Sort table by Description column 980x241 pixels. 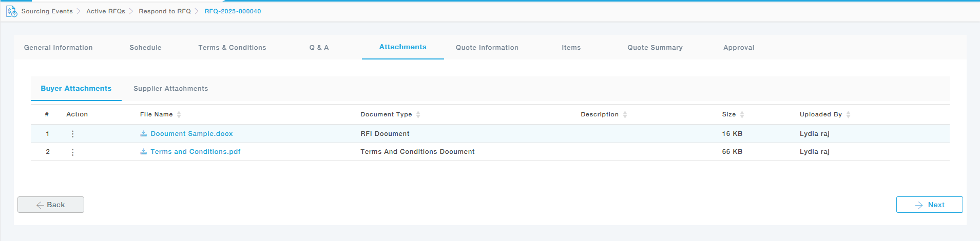pyautogui.click(x=625, y=114)
